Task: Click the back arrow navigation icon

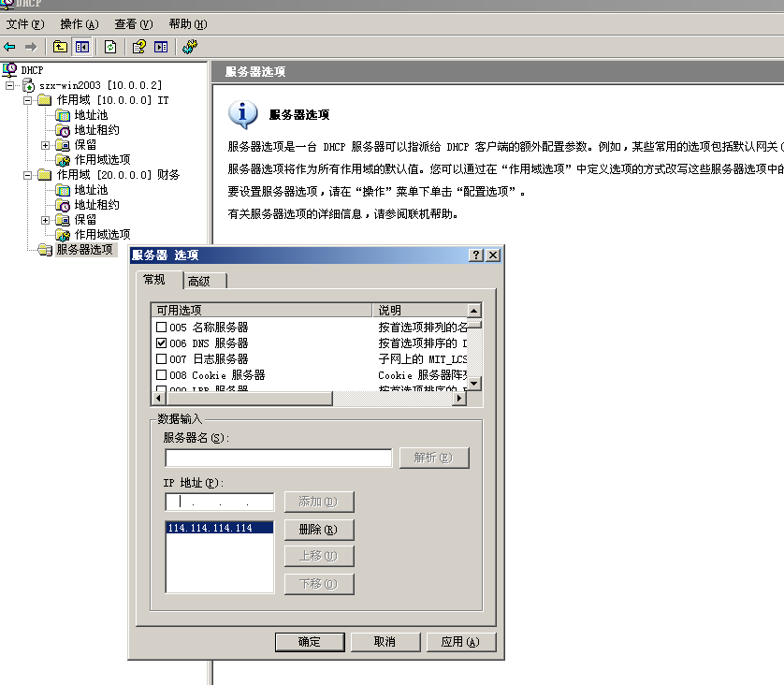Action: (8, 47)
